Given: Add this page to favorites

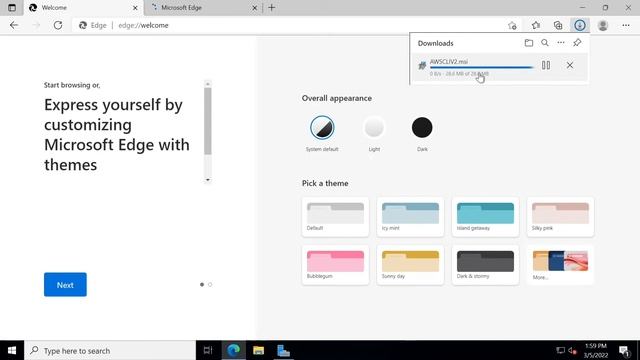Looking at the screenshot, I should [512, 25].
